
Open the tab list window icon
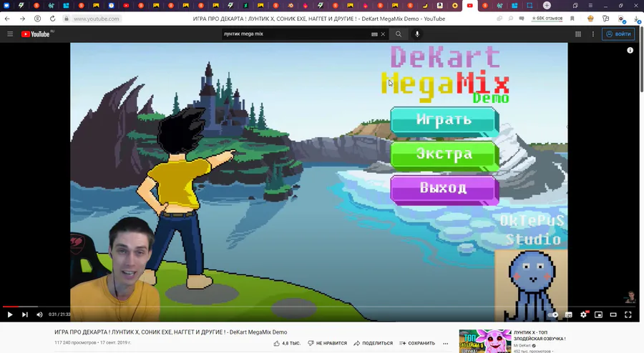click(x=575, y=5)
